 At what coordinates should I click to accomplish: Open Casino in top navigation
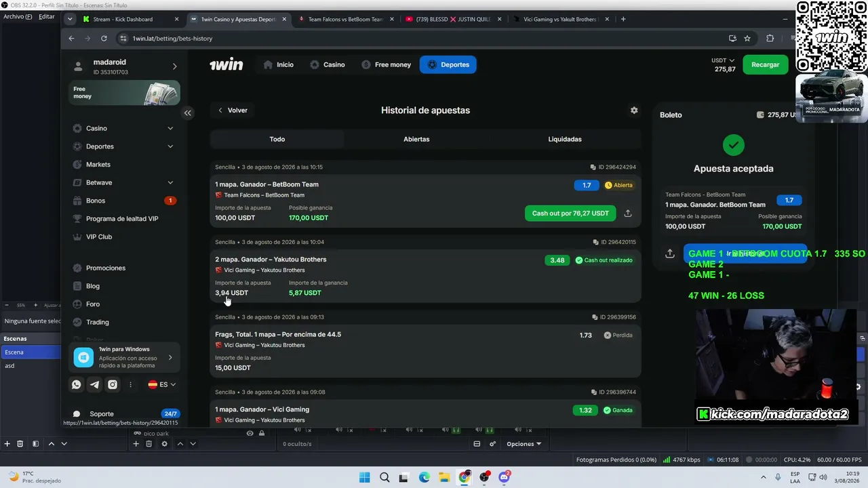[328, 64]
